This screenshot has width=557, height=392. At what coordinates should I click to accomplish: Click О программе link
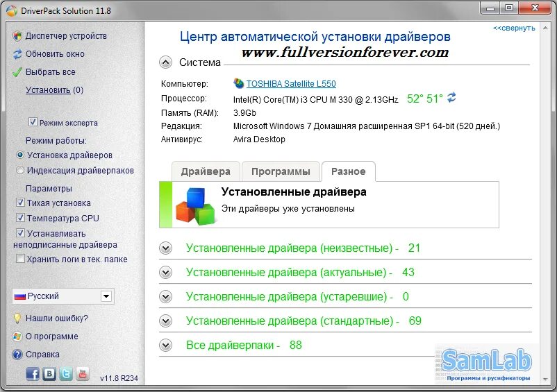[x=52, y=336]
